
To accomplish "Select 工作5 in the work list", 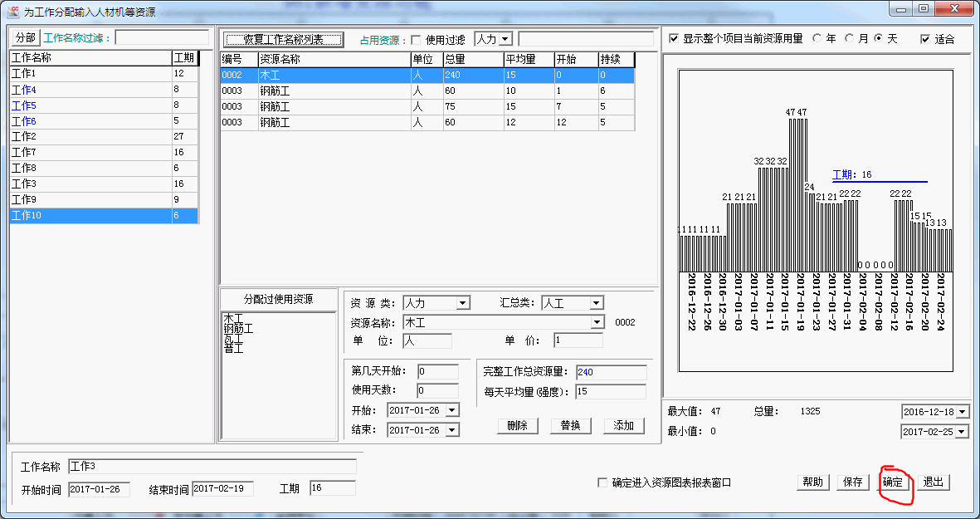I will coord(23,105).
